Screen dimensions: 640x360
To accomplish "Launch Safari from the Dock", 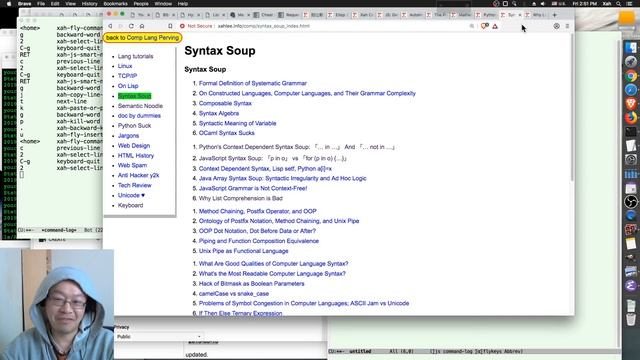I will [631, 90].
